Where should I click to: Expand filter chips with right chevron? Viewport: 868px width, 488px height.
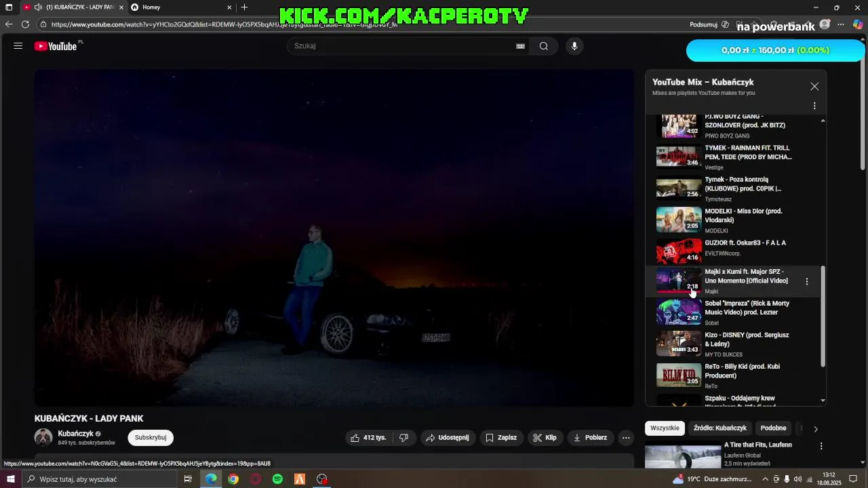click(816, 429)
